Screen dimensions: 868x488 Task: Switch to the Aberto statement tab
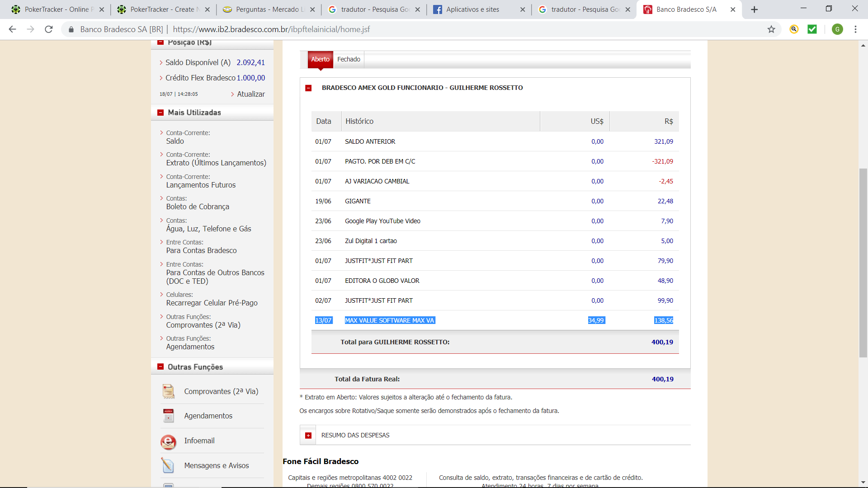(x=321, y=59)
